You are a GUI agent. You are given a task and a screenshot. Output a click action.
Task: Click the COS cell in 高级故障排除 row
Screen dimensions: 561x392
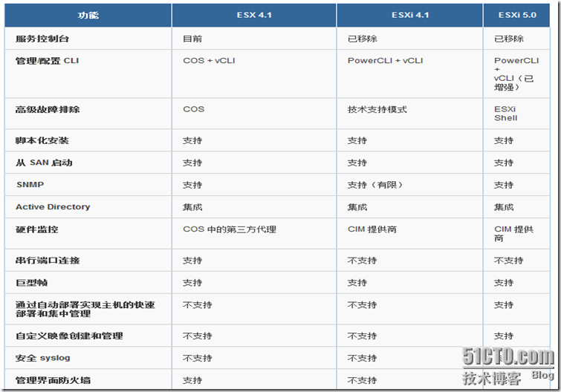(193, 109)
